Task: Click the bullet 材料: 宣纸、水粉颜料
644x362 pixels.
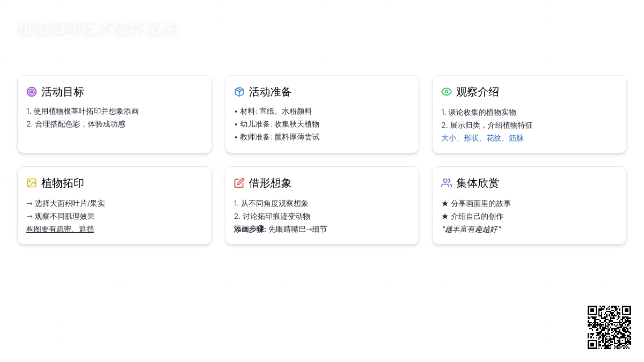Action: click(x=273, y=111)
